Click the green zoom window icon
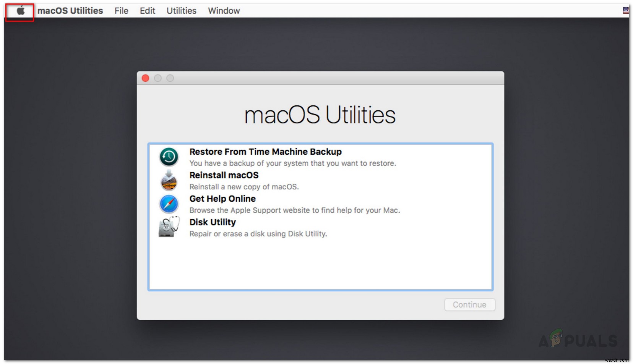 [170, 78]
